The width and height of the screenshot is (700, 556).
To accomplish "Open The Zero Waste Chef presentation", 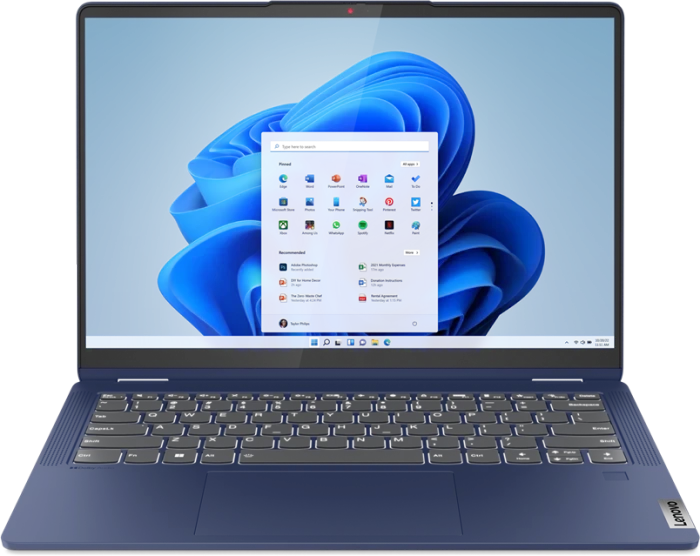I will [x=300, y=298].
